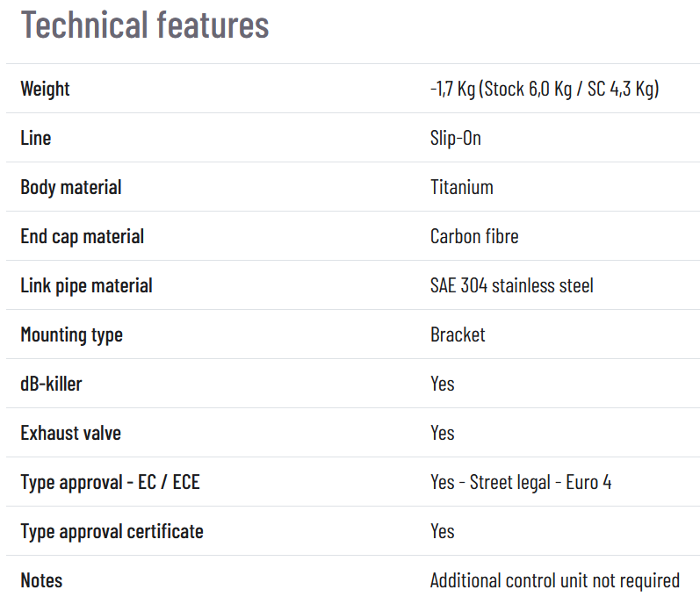Click the Additional control unit not required text

click(554, 580)
